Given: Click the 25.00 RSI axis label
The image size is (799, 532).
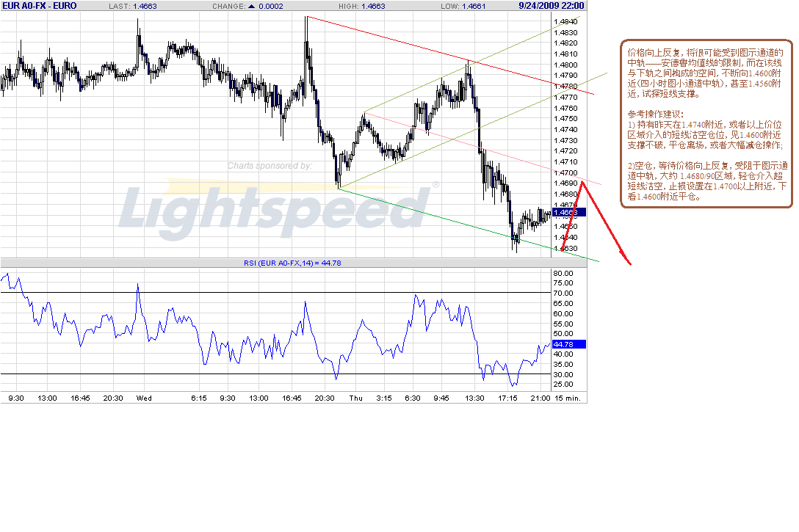Looking at the screenshot, I should click(563, 385).
